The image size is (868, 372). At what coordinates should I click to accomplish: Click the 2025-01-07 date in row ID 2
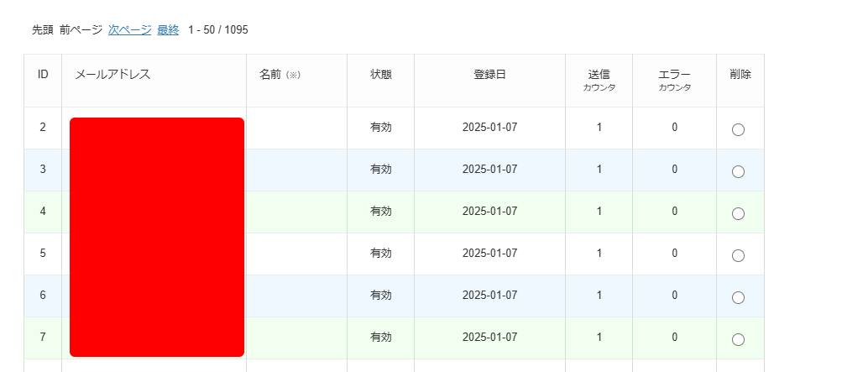(x=490, y=128)
